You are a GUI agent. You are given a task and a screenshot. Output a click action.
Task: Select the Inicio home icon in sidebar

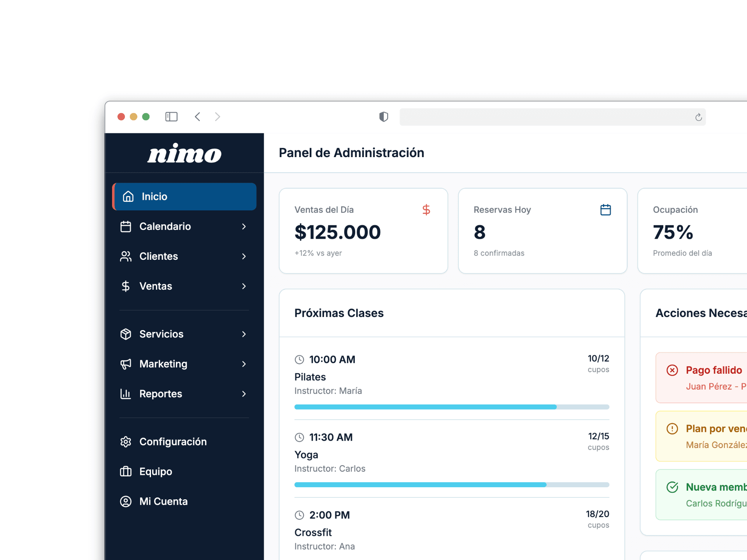128,197
